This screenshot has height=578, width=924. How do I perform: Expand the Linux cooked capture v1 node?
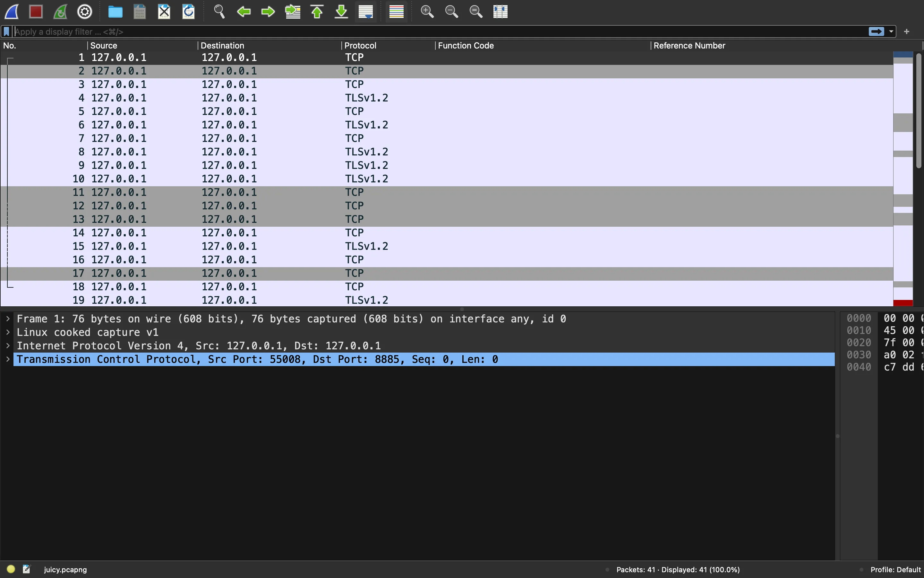[x=8, y=332]
